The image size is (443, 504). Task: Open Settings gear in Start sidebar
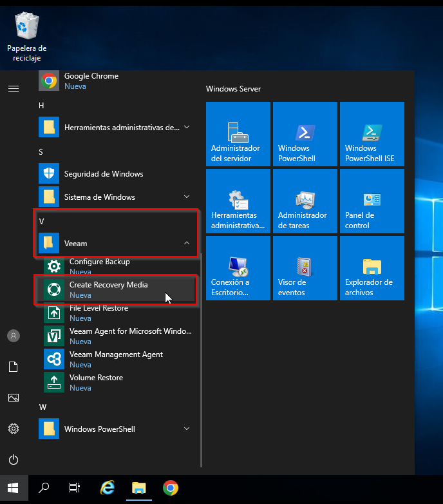(14, 429)
